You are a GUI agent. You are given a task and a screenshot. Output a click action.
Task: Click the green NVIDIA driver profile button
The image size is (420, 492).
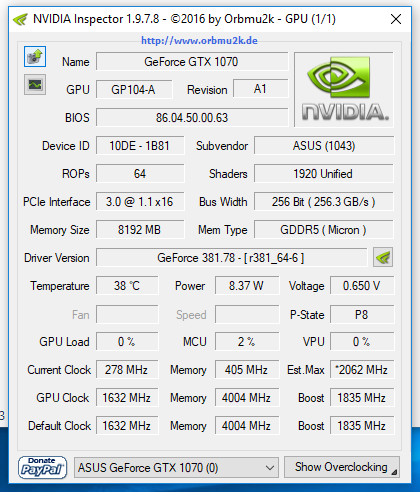point(383,257)
